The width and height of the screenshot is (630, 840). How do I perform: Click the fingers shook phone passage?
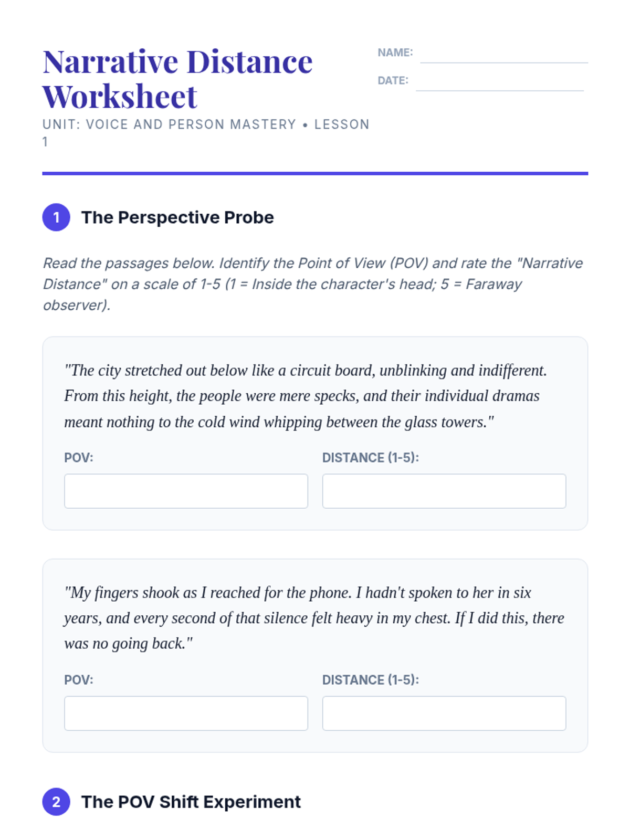(314, 618)
